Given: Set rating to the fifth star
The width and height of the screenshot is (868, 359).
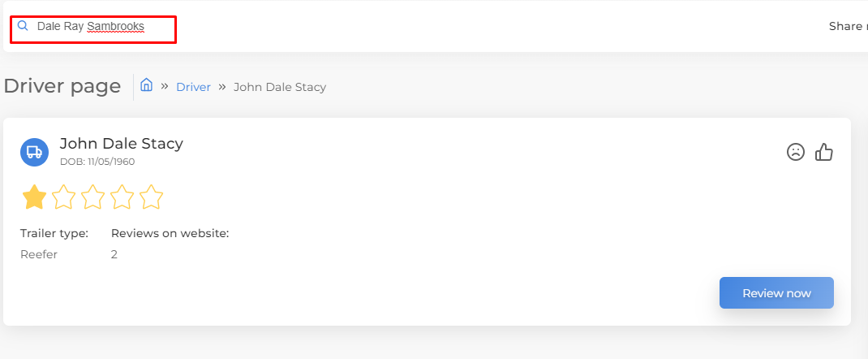Looking at the screenshot, I should (151, 197).
